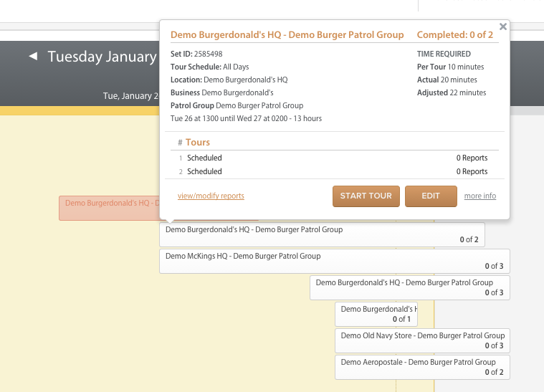Click 0 Reports for tour 2

tap(472, 171)
